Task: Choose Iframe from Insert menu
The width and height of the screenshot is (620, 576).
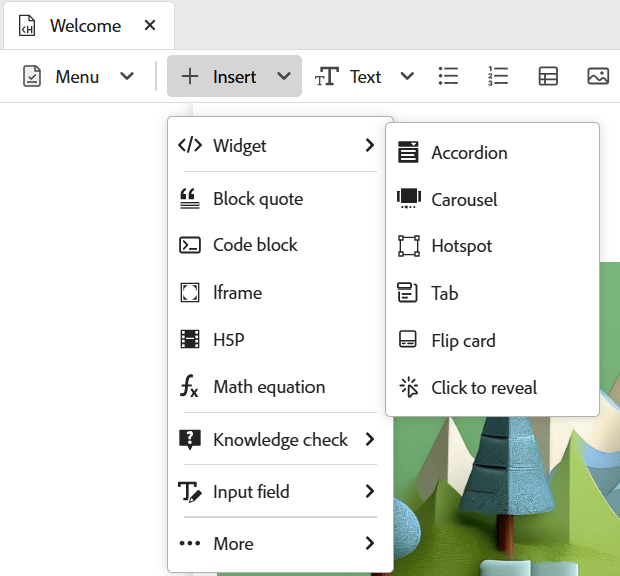Action: pos(237,293)
